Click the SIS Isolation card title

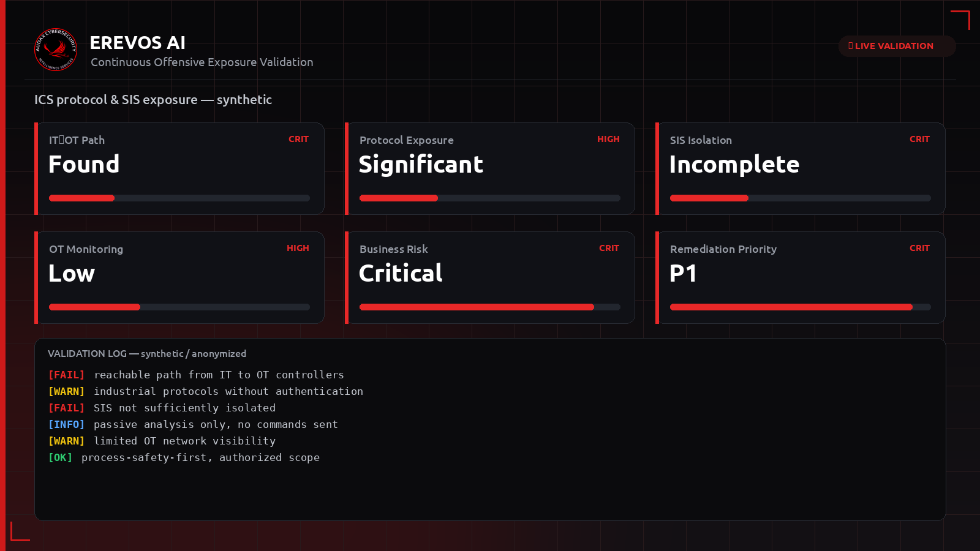(701, 140)
